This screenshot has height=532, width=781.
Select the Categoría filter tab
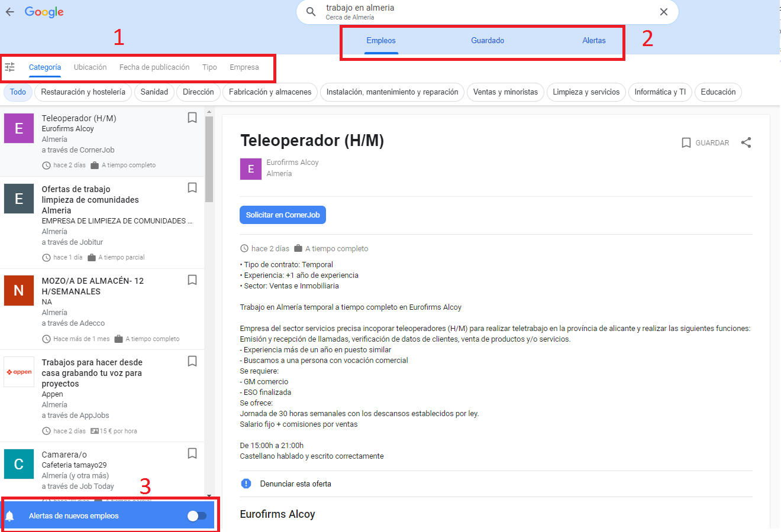coord(45,67)
